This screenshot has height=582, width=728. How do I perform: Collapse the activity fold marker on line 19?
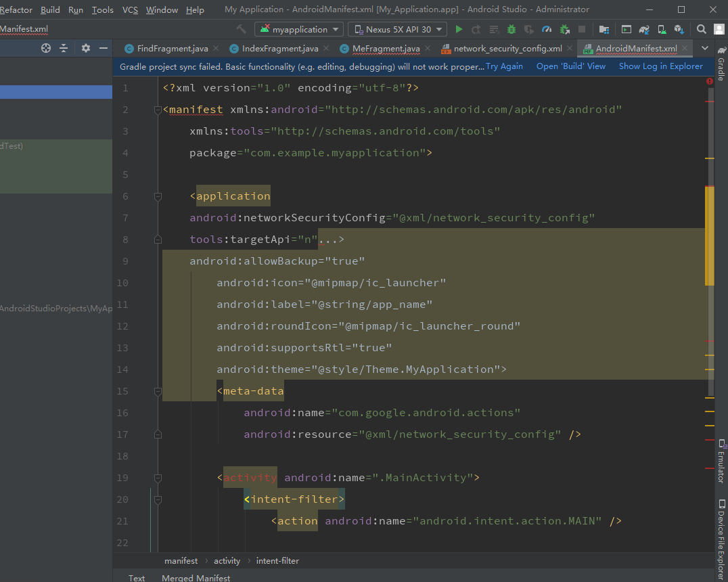tap(158, 478)
